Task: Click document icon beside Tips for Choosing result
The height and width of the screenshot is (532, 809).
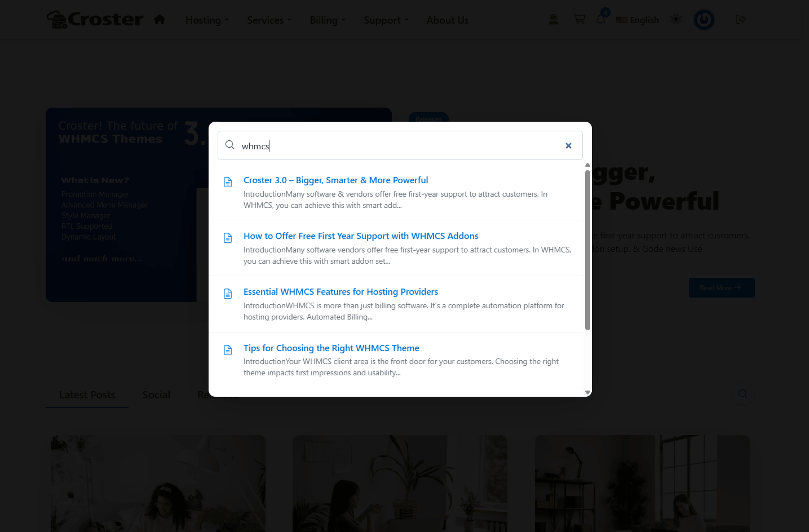Action: [x=228, y=350]
